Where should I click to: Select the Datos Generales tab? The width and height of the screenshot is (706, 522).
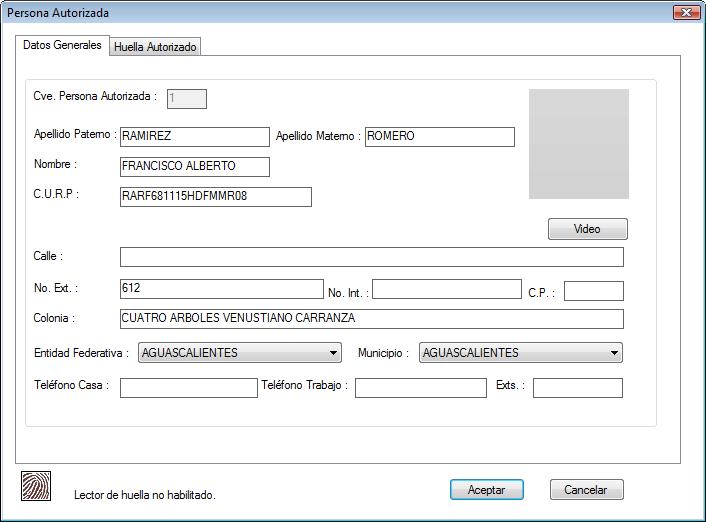click(62, 46)
